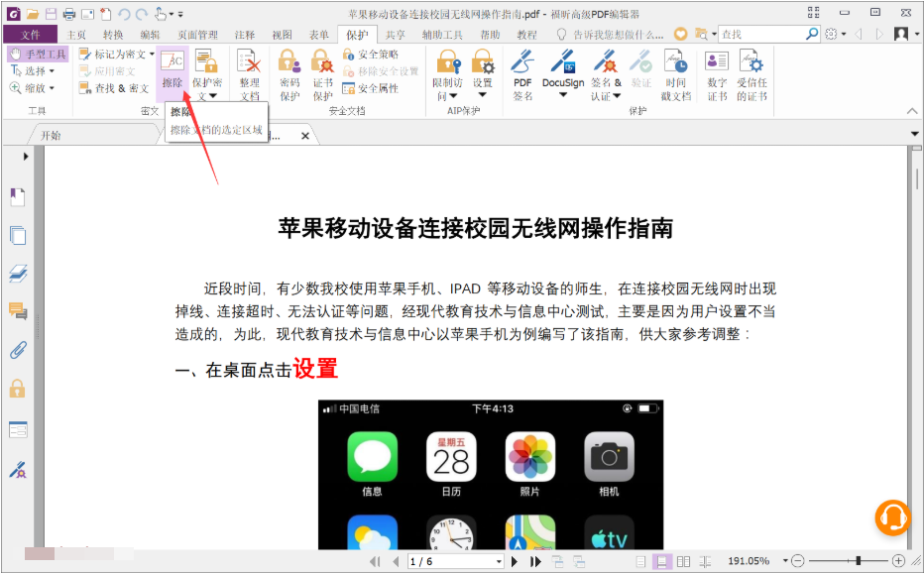Go to the next page arrow

click(514, 562)
